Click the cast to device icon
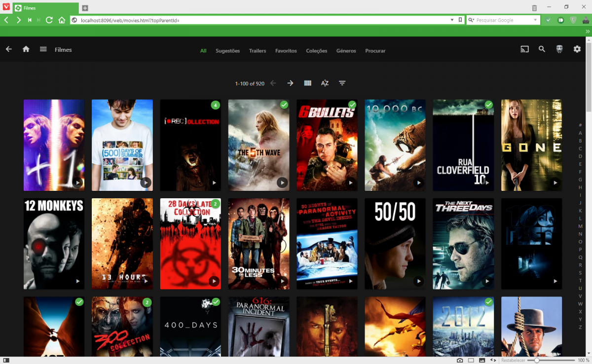The image size is (592, 364). [x=524, y=49]
